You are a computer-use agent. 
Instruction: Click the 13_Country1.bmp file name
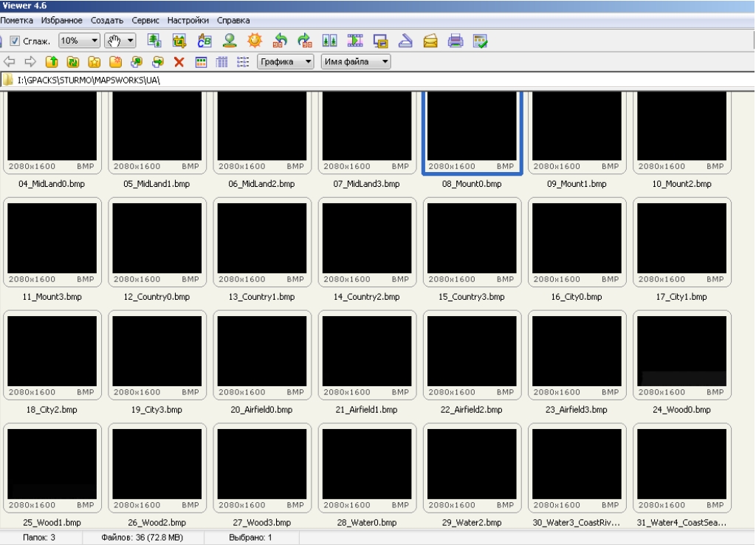pyautogui.click(x=262, y=297)
